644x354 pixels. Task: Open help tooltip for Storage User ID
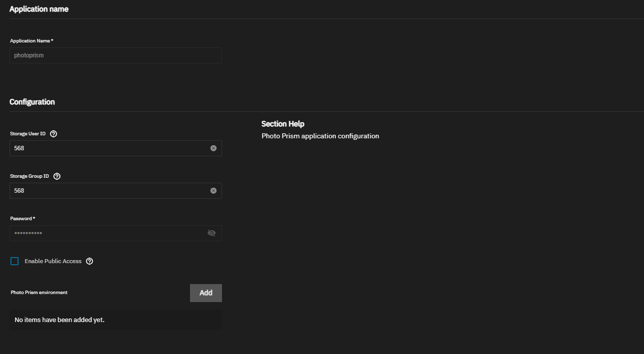coord(53,134)
